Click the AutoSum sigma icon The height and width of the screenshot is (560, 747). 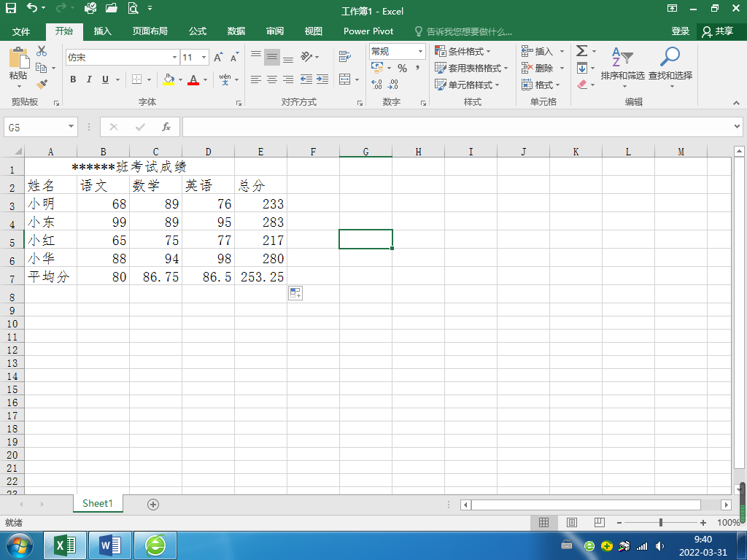[581, 50]
